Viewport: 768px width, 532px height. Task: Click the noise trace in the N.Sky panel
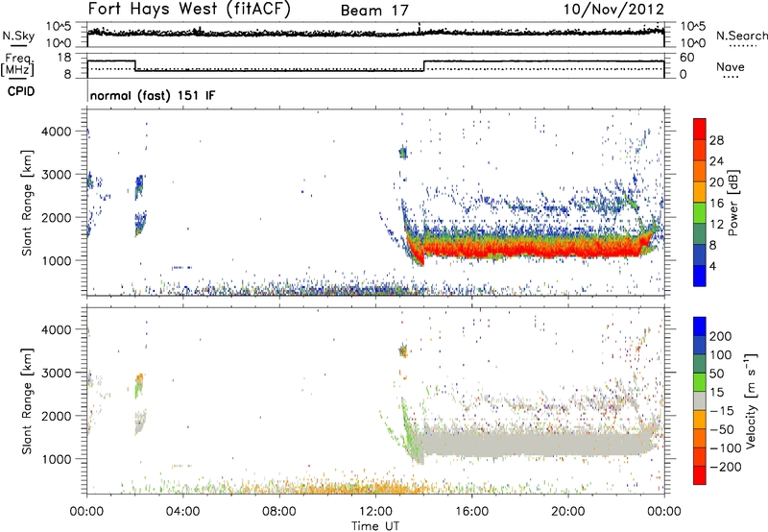coord(375,33)
